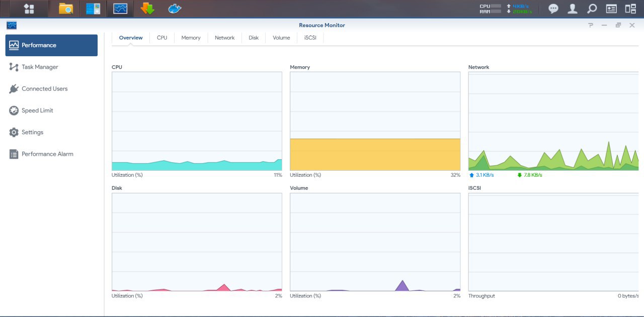Open Task Manager in the sidebar
The image size is (644, 317).
40,67
